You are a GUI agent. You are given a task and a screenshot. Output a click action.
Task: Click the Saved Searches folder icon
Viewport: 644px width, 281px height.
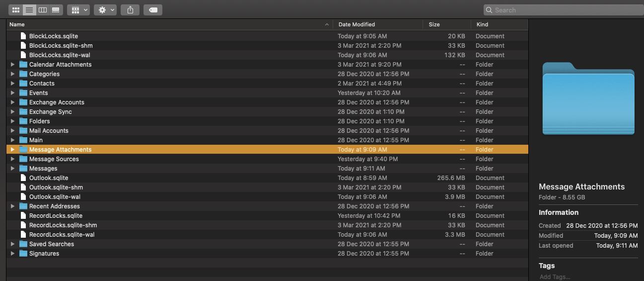point(23,244)
